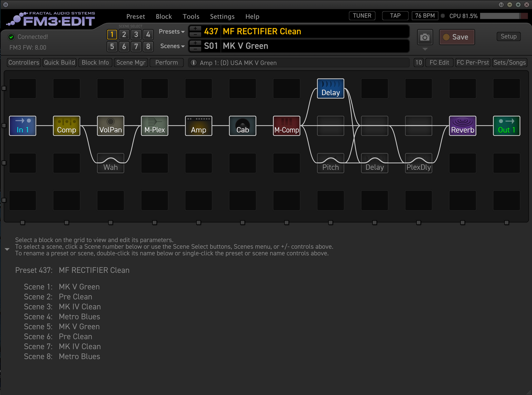
Task: Click preset name MF RECTIFIER Clean field
Action: pos(315,32)
